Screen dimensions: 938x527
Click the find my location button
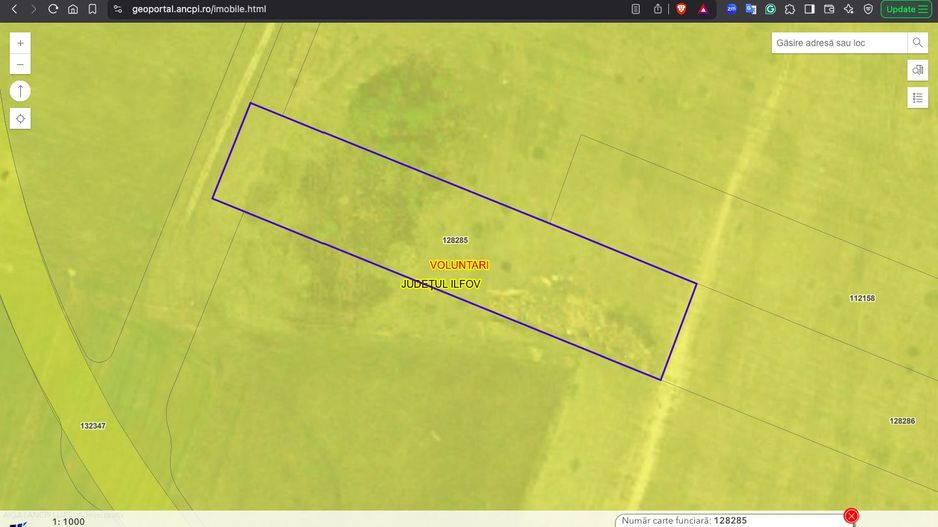[20, 118]
